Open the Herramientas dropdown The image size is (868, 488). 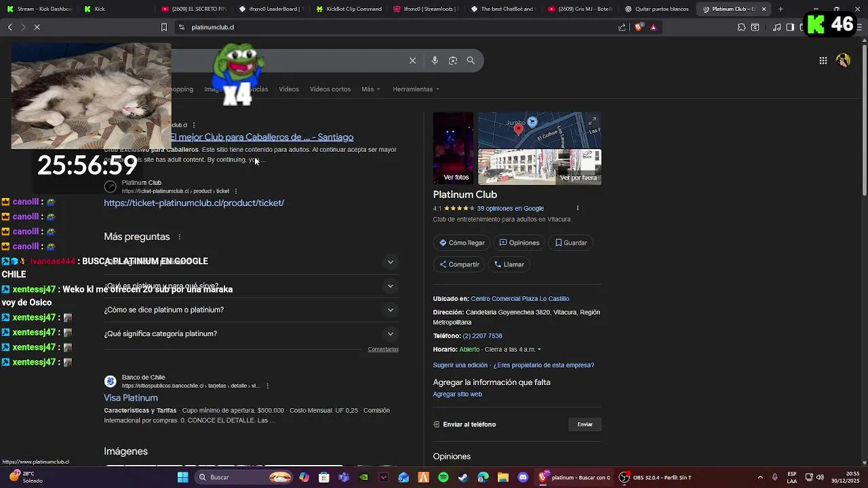click(x=416, y=89)
